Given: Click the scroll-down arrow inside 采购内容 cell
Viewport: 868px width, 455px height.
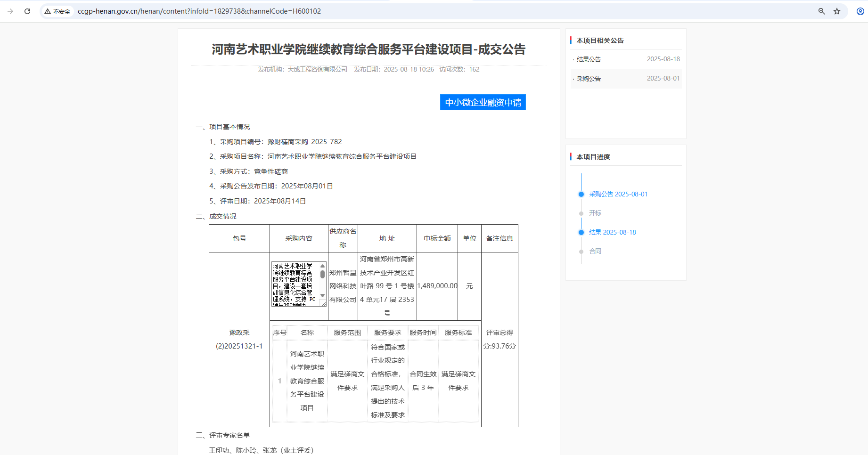Looking at the screenshot, I should pos(322,296).
